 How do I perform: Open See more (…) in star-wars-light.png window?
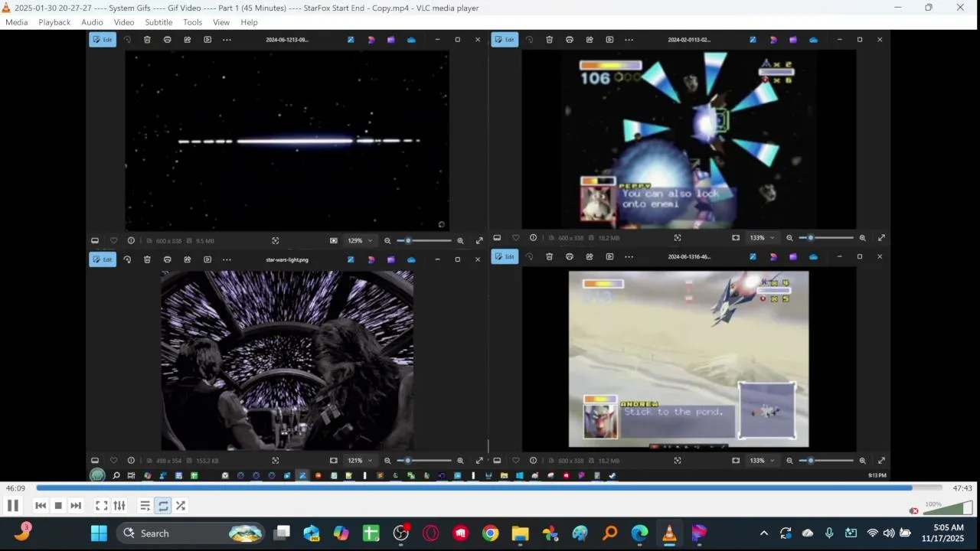[227, 259]
